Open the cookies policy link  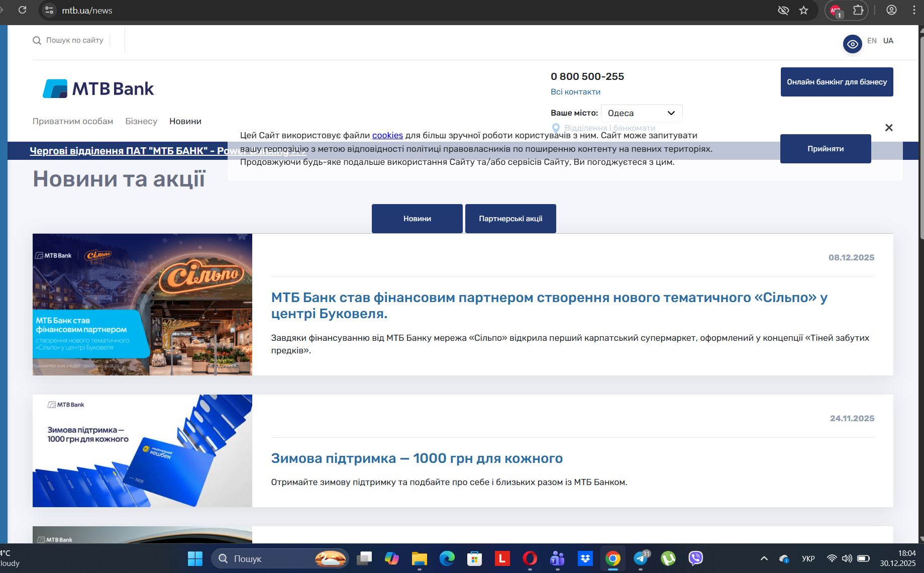tap(387, 135)
